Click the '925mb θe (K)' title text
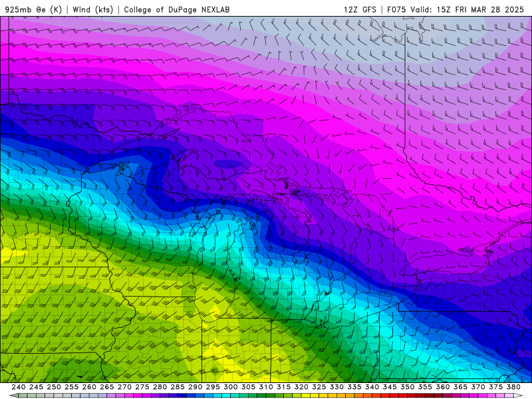Screen dimensions: 532x399 tap(34, 9)
